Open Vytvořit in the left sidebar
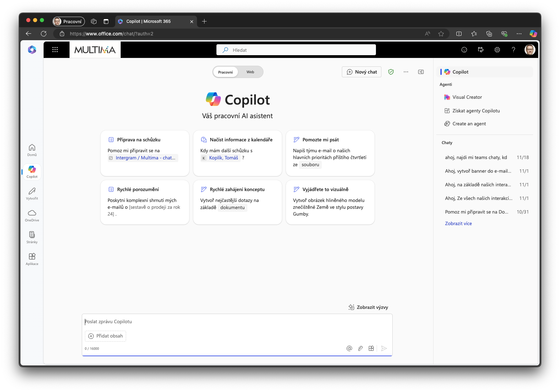560x392 pixels. pos(32,193)
